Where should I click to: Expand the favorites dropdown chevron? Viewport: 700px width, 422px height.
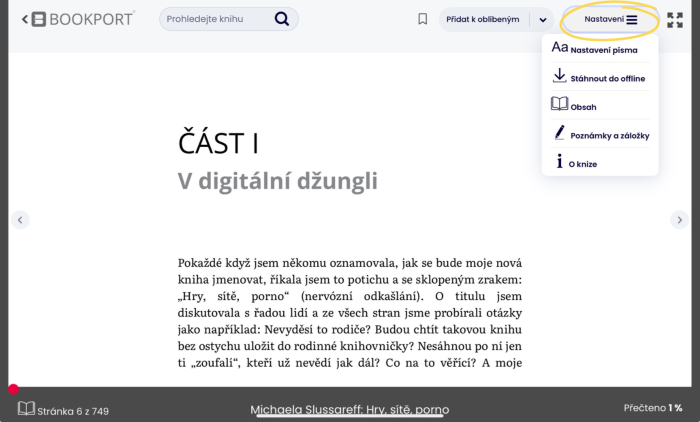(543, 20)
